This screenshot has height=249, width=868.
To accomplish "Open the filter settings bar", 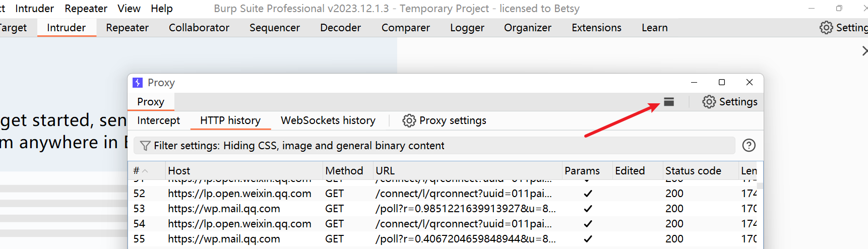I will pos(434,146).
